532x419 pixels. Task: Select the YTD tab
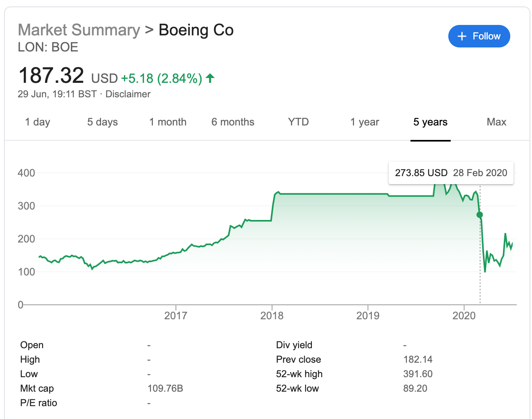(x=298, y=122)
